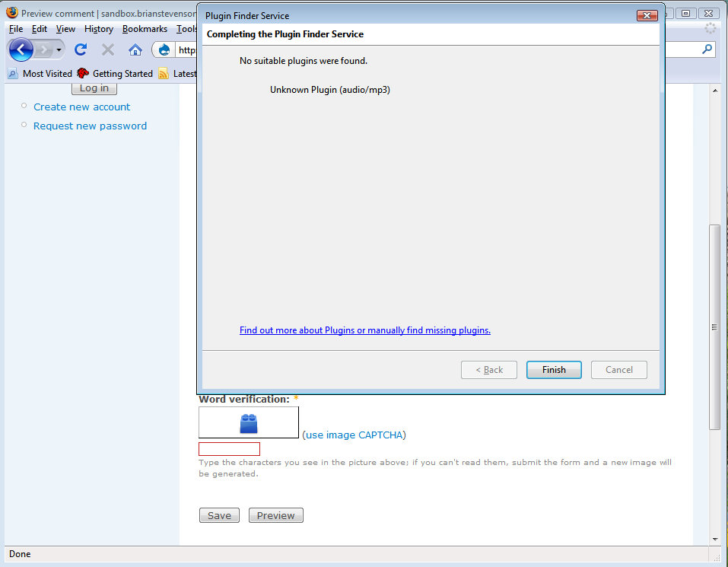Click the Back navigation arrow
The image size is (728, 567).
click(x=21, y=49)
